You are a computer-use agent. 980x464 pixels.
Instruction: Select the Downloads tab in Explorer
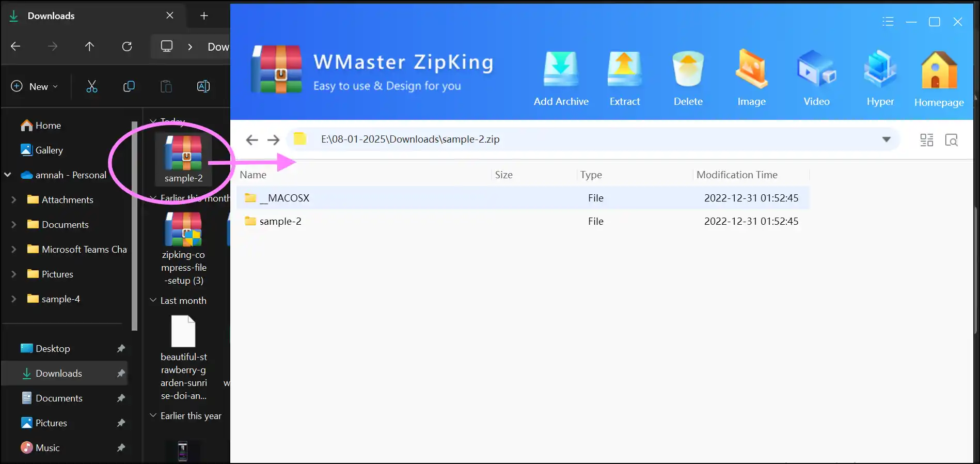[x=93, y=16]
